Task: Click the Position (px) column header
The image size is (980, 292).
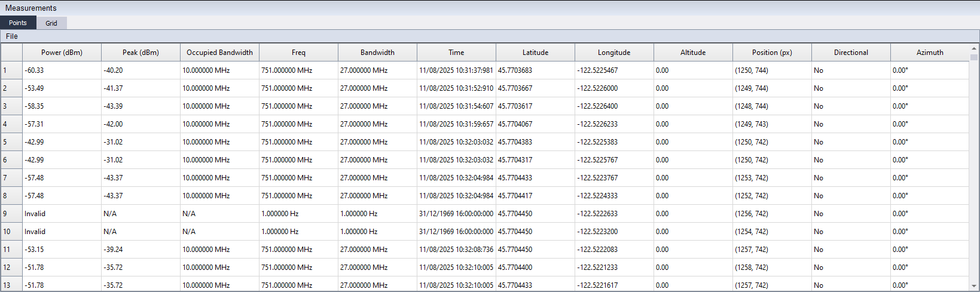Action: point(773,53)
